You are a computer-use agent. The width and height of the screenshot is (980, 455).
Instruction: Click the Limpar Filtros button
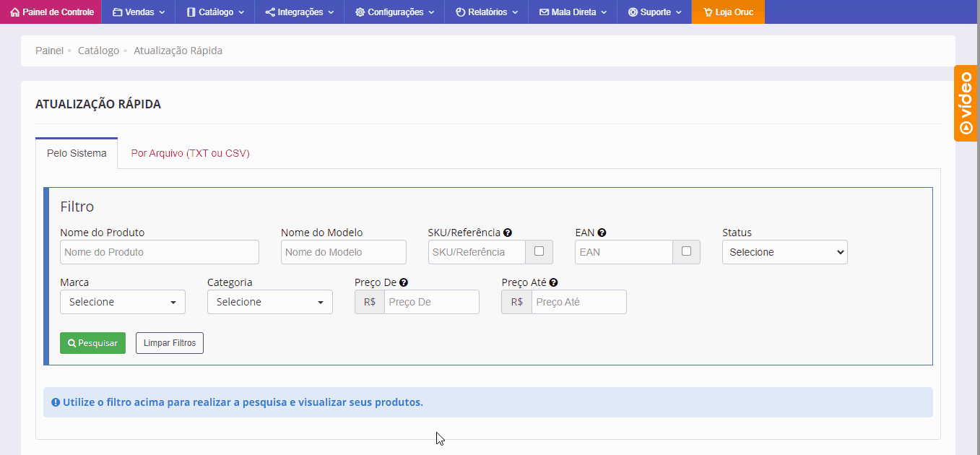(x=170, y=343)
